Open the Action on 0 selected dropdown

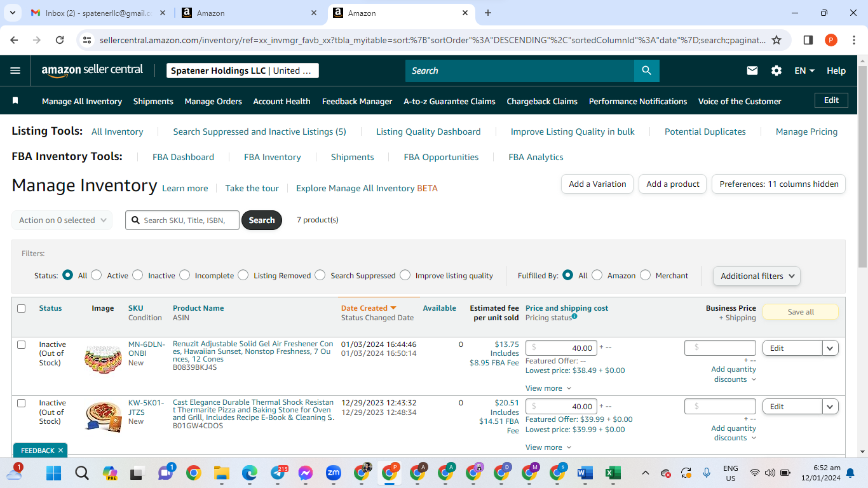point(62,220)
